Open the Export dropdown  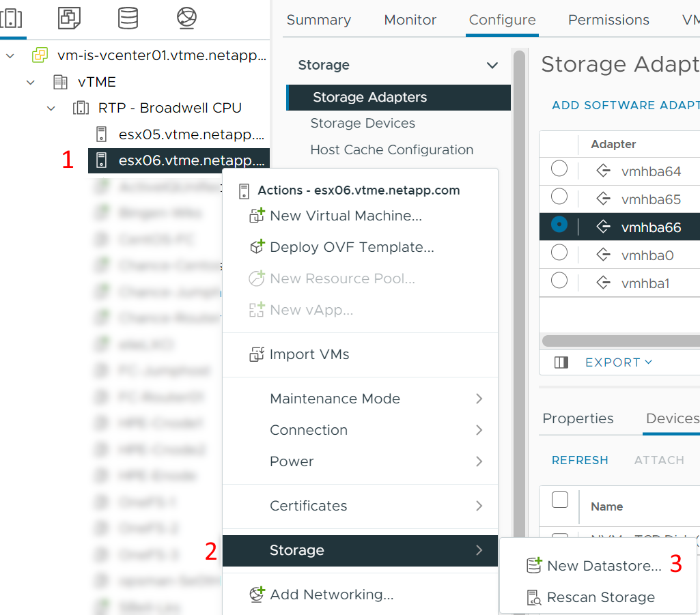619,362
